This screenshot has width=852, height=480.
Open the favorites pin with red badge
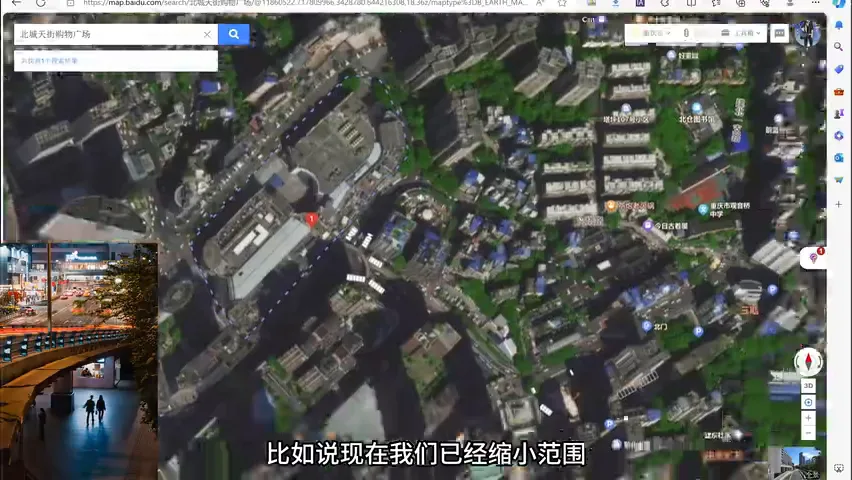pyautogui.click(x=813, y=258)
